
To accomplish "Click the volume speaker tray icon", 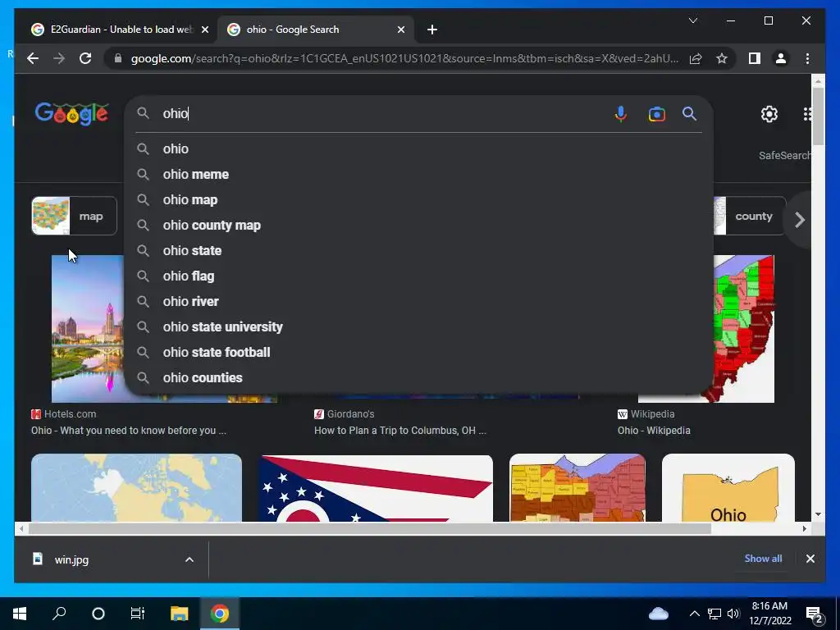I will coord(733,614).
